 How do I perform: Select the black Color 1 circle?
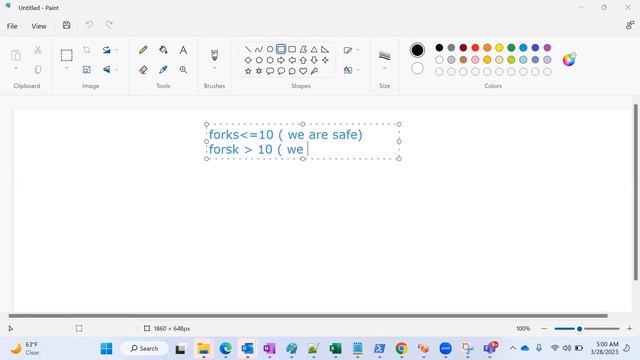(417, 50)
